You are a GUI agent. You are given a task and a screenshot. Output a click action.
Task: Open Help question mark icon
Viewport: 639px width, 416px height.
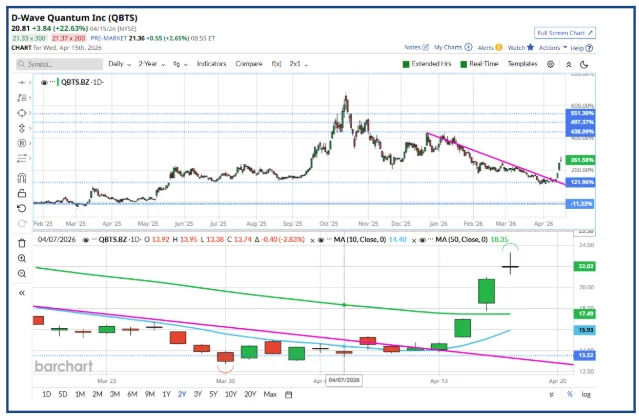[589, 48]
